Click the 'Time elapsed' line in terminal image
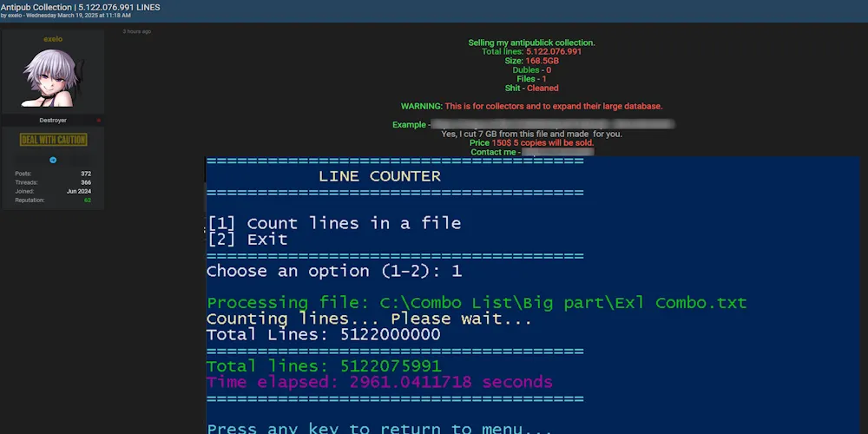Image resolution: width=868 pixels, height=434 pixels. click(x=379, y=382)
